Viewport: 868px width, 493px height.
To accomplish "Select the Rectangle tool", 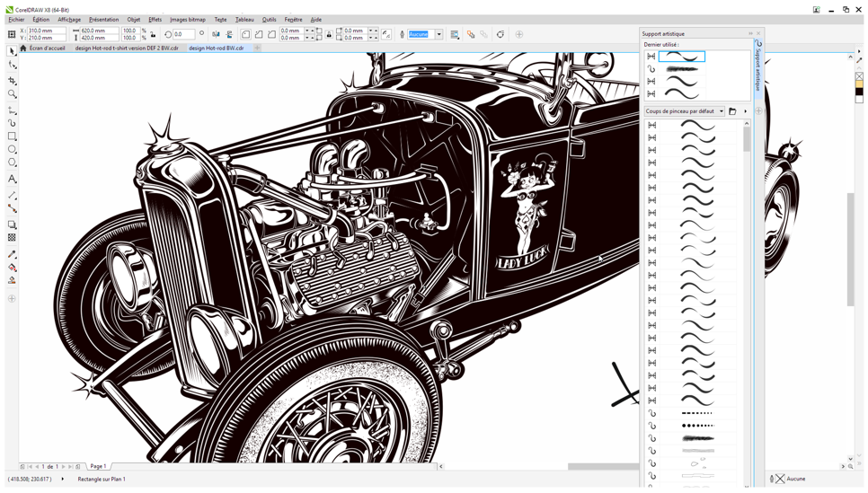I will [x=13, y=136].
